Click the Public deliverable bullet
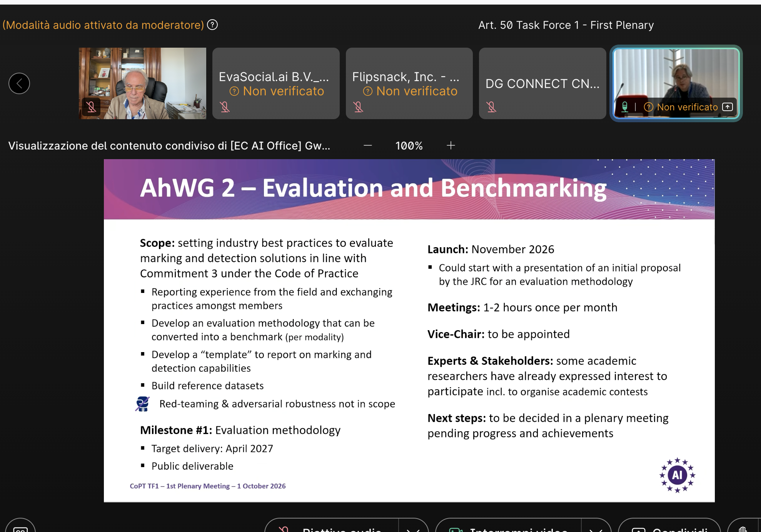This screenshot has width=761, height=532. (x=192, y=466)
